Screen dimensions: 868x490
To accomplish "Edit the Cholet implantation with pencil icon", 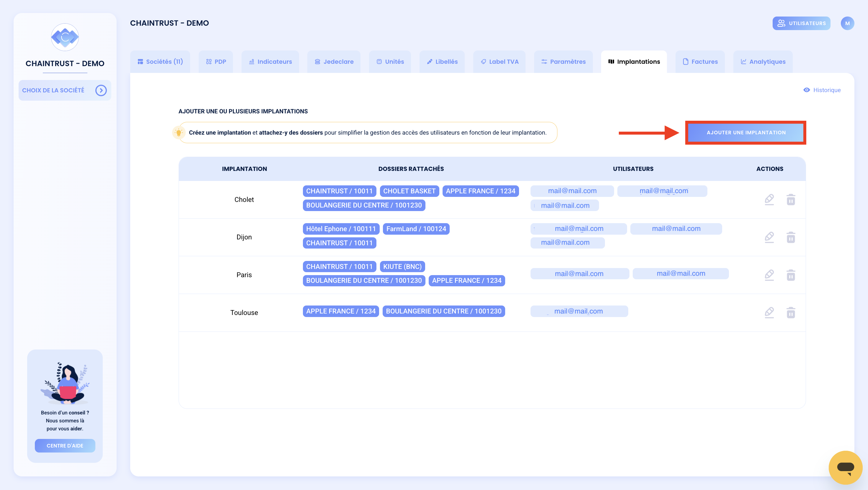I will 769,200.
